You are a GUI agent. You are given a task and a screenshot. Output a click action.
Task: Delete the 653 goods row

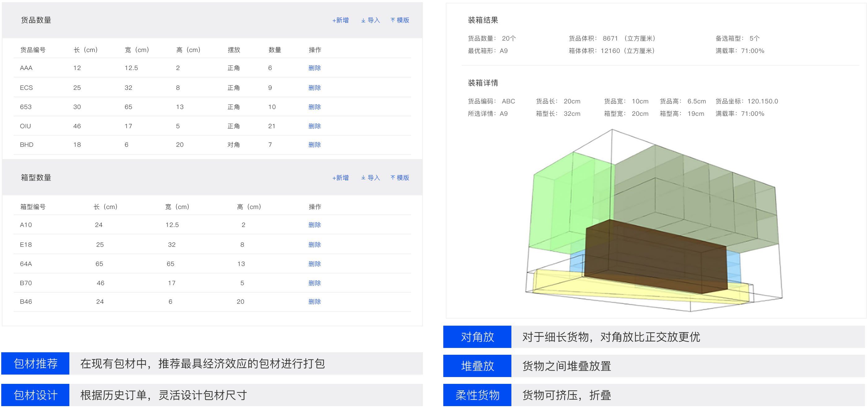pos(315,107)
